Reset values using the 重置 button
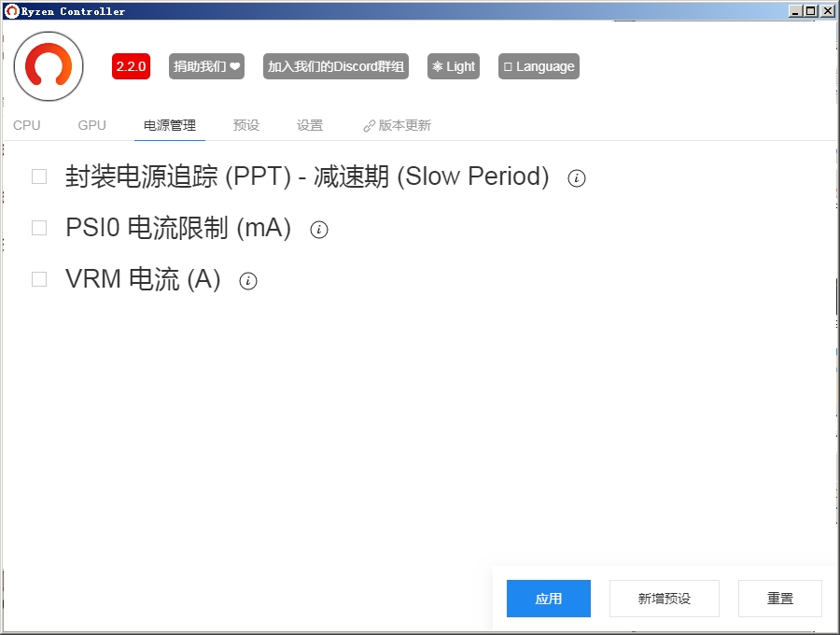 point(780,599)
